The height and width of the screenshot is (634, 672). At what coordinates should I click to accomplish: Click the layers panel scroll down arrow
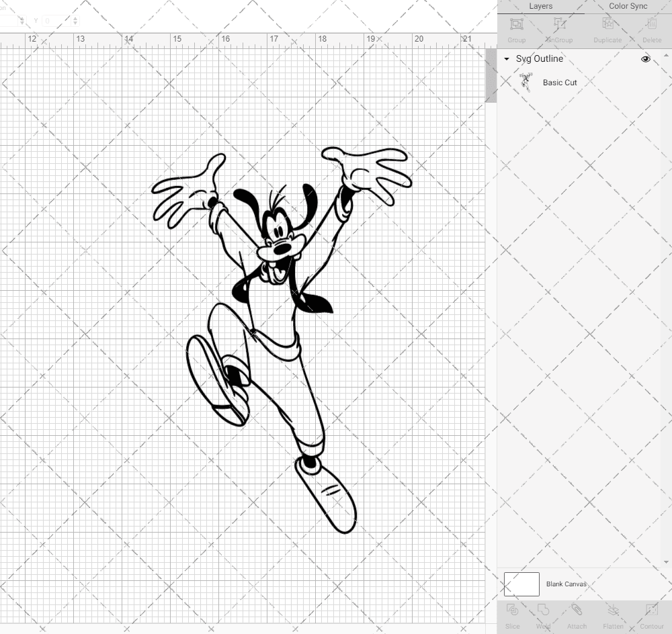(665, 562)
